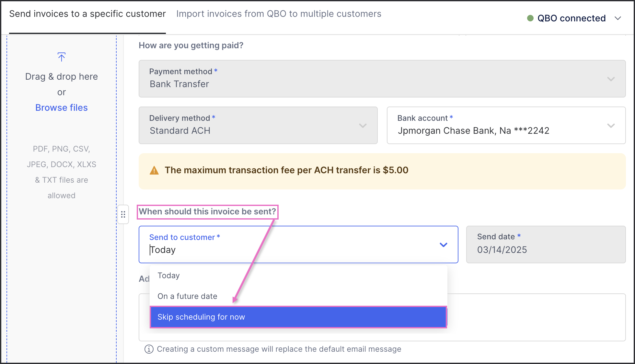Image resolution: width=635 pixels, height=364 pixels.
Task: Open the Delivery method chevron
Action: point(363,126)
